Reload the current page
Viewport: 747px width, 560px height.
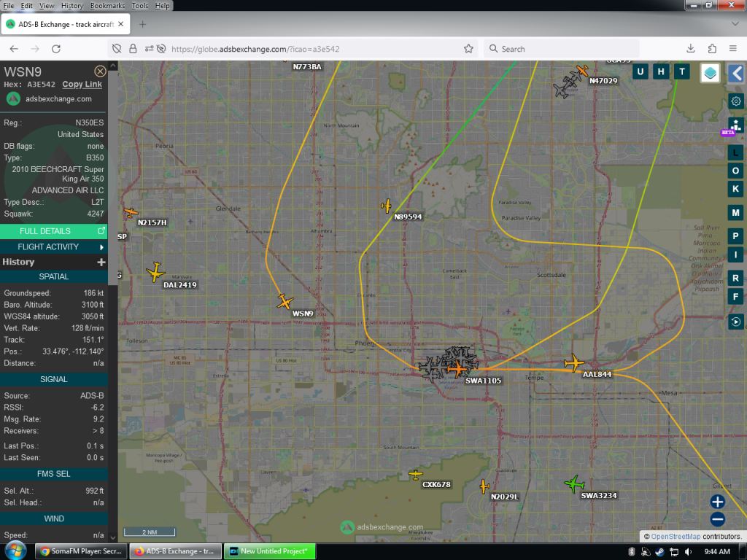tap(56, 49)
